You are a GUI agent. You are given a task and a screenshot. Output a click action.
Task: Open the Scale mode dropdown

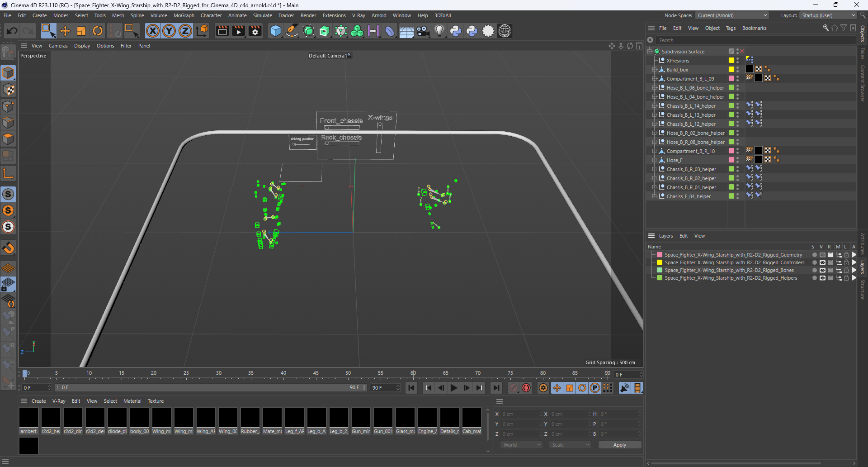pos(571,445)
